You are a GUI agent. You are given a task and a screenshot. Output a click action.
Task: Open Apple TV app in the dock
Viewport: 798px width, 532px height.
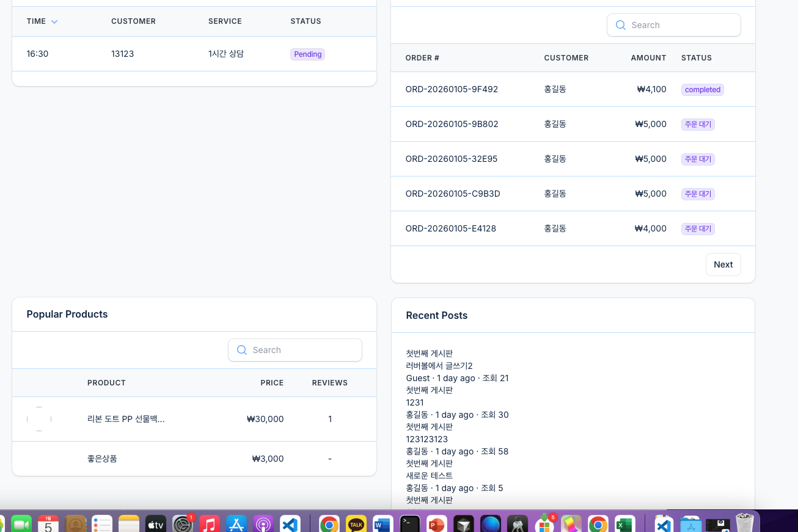(x=155, y=524)
